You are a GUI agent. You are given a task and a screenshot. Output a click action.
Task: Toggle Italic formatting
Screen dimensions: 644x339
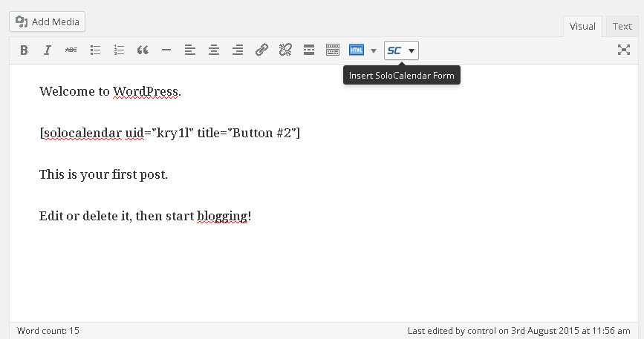coord(48,50)
